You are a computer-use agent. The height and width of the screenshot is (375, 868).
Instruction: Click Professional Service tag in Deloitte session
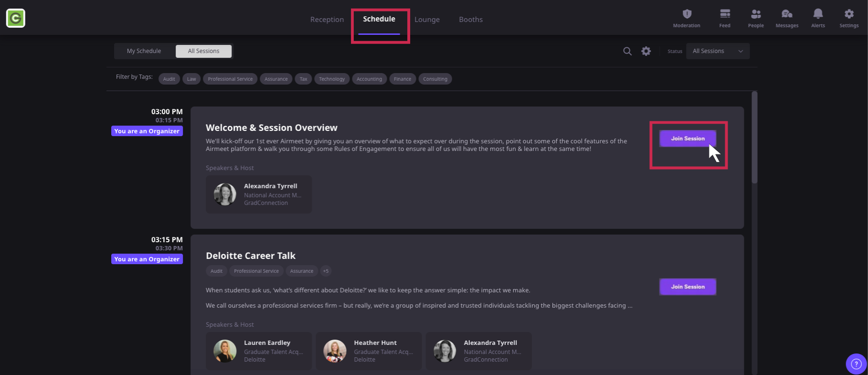[256, 271]
